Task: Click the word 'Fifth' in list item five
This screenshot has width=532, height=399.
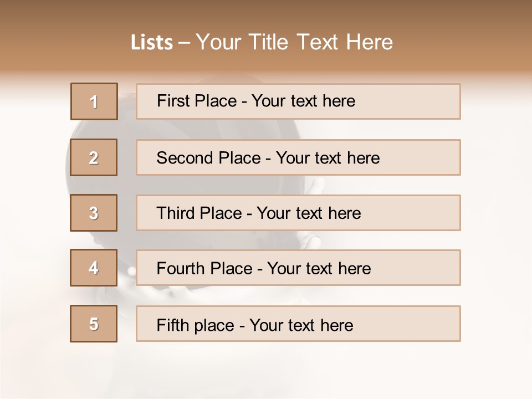Action: 172,325
